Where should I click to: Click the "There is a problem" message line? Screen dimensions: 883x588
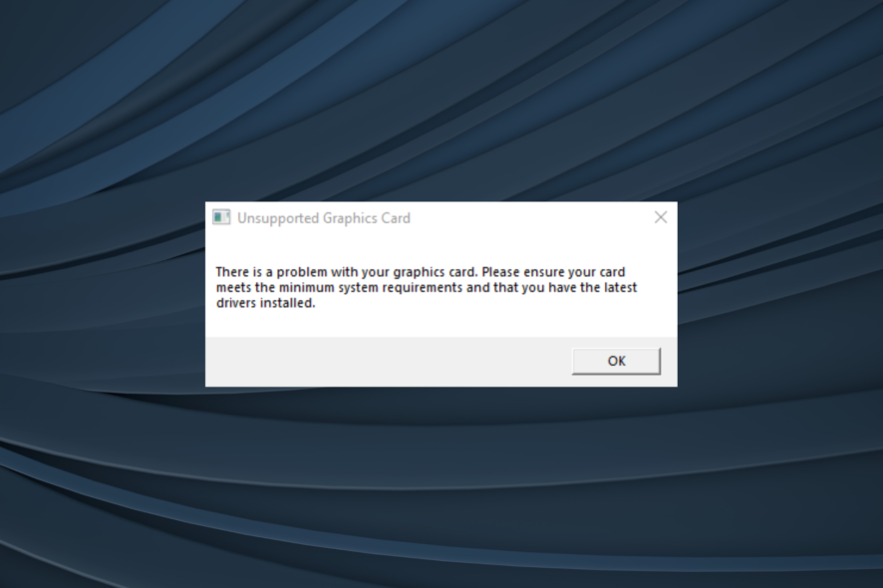tap(421, 272)
